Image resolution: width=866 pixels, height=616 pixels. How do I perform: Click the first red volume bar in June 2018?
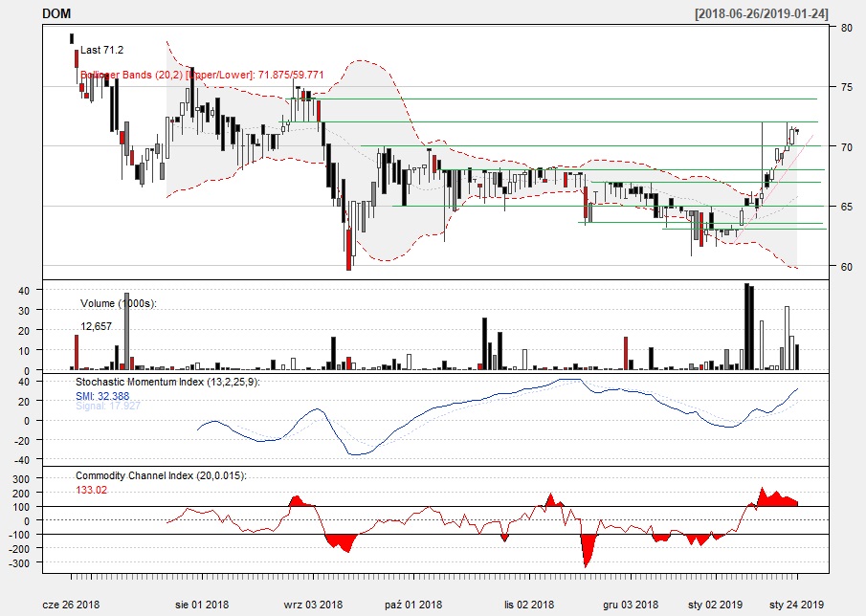tap(77, 352)
